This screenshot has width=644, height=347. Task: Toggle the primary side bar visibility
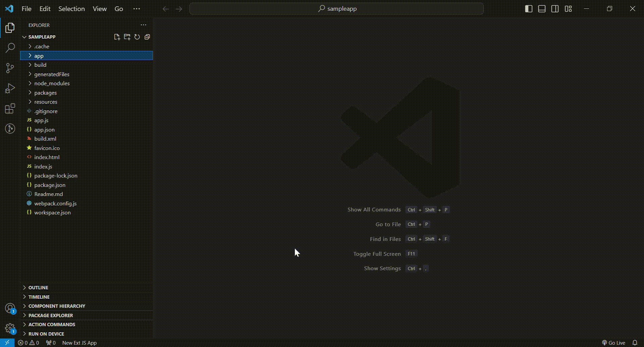tap(529, 9)
